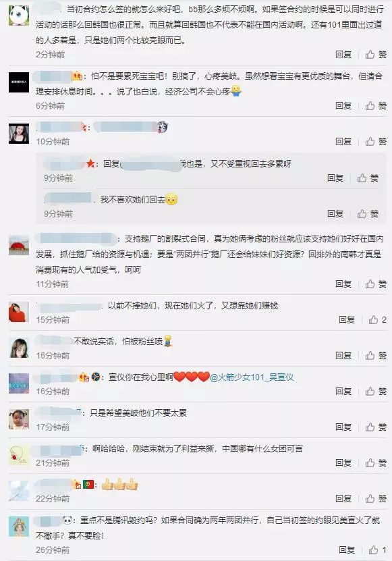
Task: Open the baby avatar on 17分钟前 comment
Action: (x=19, y=419)
